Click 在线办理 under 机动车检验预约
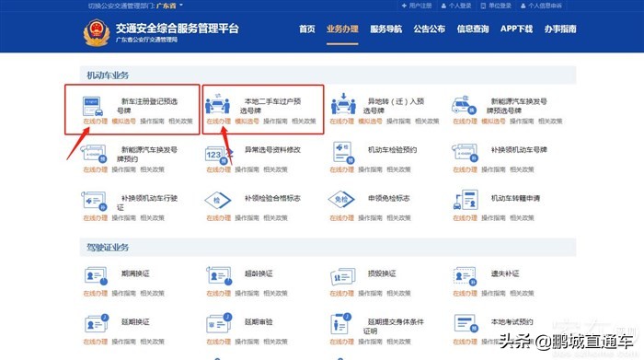Viewport: 644px width, 360px height. tap(341, 169)
